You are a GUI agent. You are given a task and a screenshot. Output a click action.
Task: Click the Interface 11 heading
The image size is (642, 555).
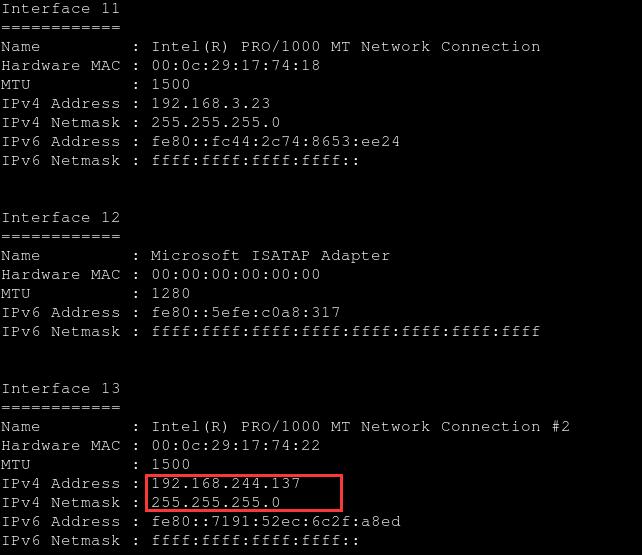click(61, 8)
